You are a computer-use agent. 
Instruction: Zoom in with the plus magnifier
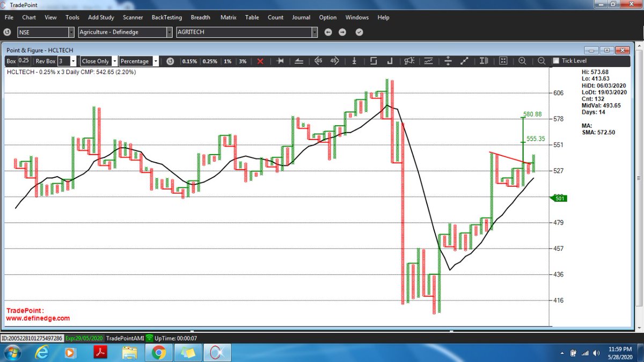523,61
